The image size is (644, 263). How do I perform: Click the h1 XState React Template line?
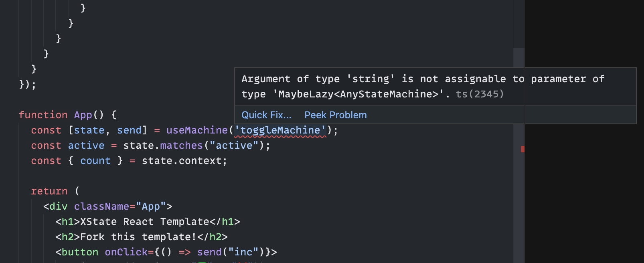[148, 222]
